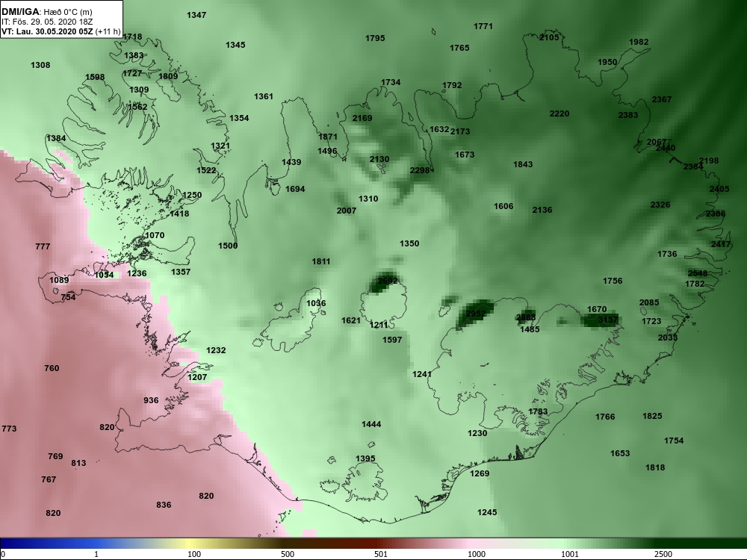Select the 1036 value on Langjökull outline

[316, 304]
